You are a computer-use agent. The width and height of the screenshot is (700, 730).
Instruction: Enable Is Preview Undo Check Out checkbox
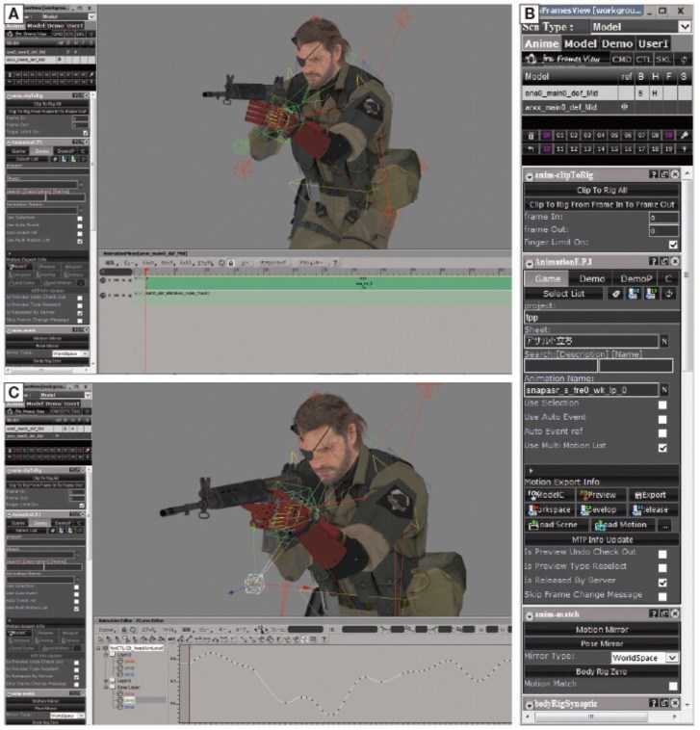tap(662, 554)
